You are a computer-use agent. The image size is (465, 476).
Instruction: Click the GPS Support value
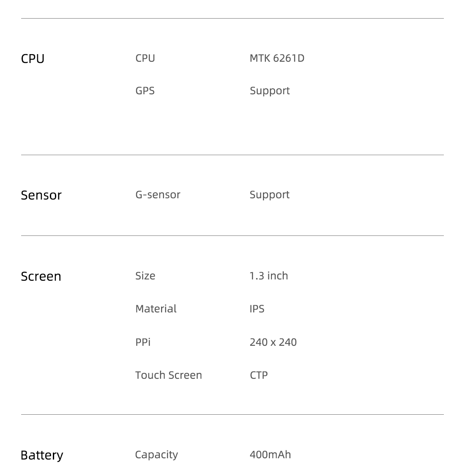click(270, 91)
